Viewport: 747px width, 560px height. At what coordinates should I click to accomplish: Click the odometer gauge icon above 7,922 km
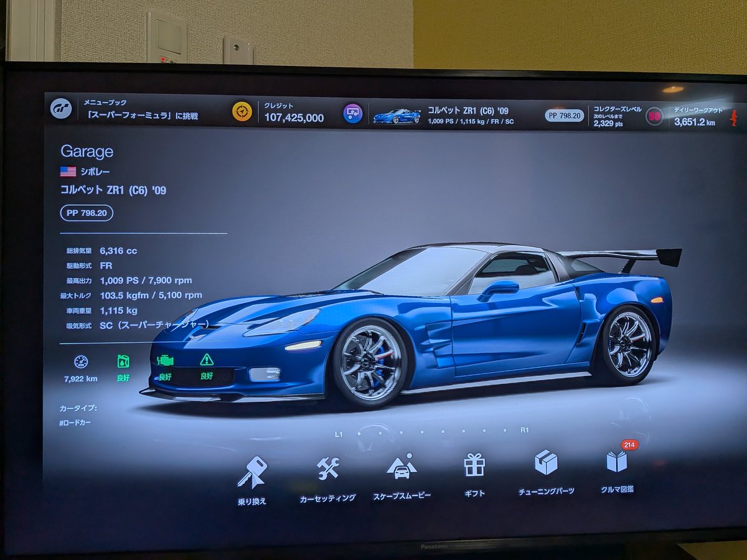[x=81, y=362]
